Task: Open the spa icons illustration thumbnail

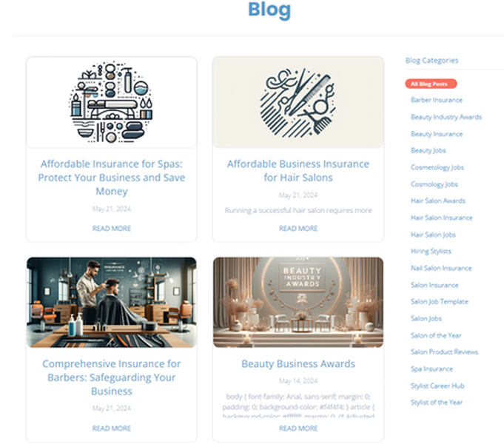Action: [111, 102]
